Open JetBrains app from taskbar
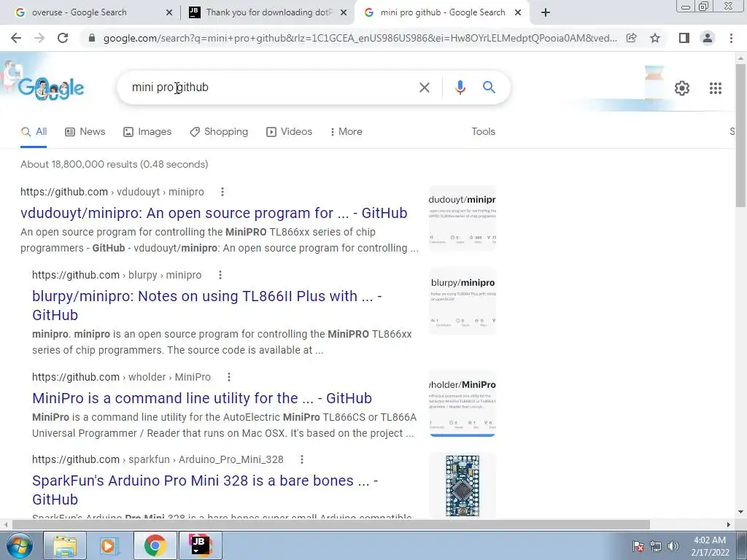This screenshot has height=560, width=747. [x=199, y=545]
